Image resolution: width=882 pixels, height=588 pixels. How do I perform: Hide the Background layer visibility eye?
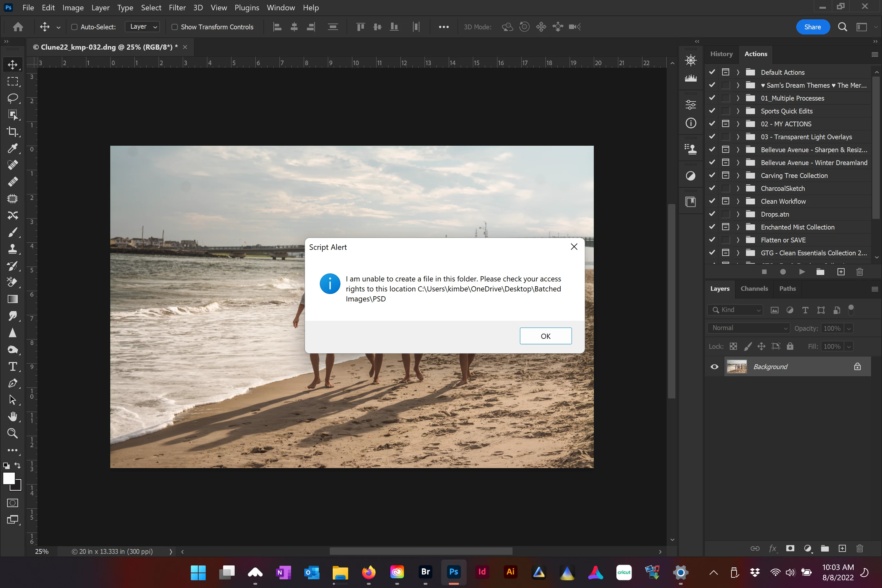pyautogui.click(x=714, y=367)
